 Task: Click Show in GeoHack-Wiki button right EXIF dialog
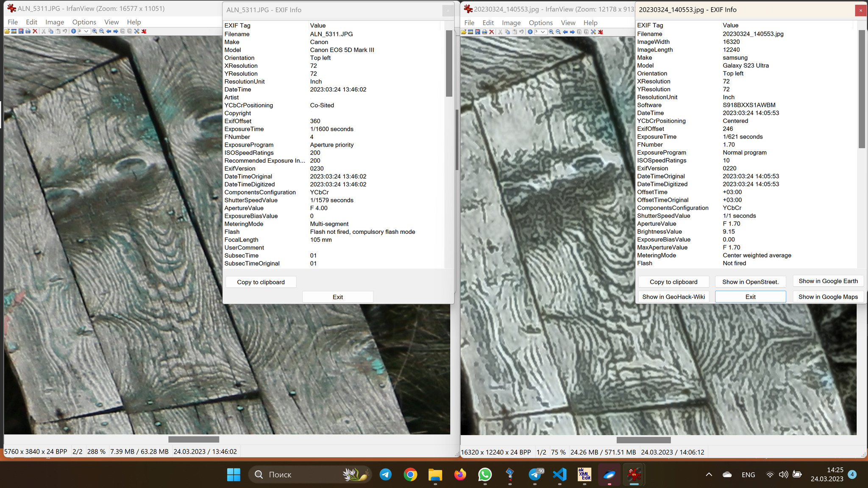pyautogui.click(x=673, y=297)
